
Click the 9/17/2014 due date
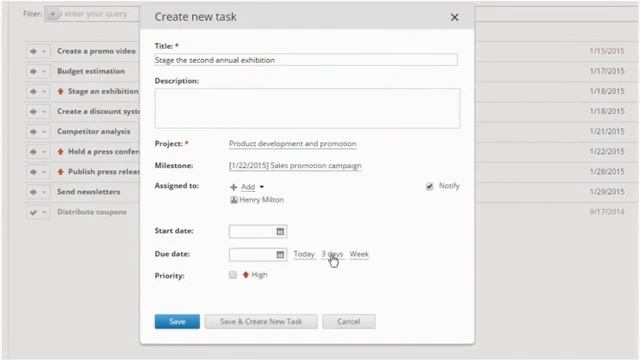[x=607, y=212]
